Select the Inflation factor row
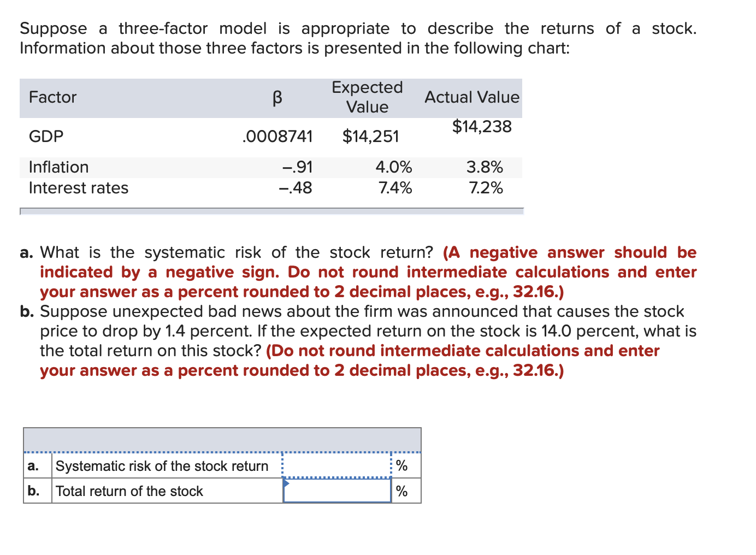 (58, 167)
